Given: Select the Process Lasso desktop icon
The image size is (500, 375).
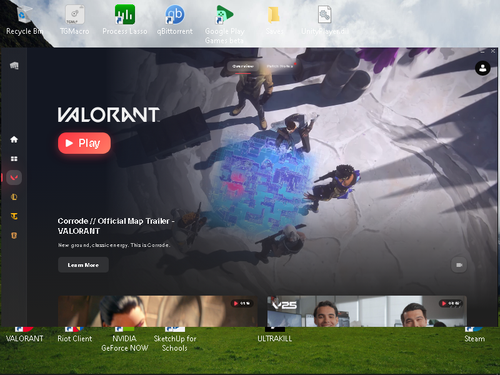Looking at the screenshot, I should [125, 20].
